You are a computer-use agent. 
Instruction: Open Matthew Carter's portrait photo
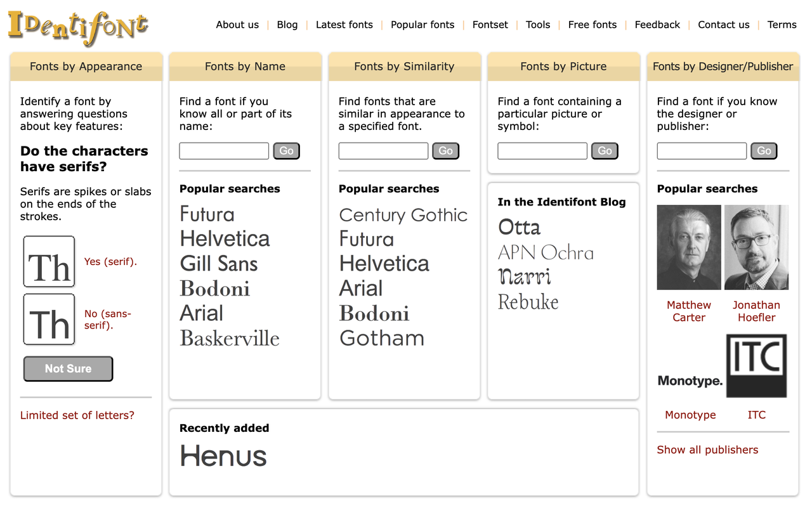689,247
